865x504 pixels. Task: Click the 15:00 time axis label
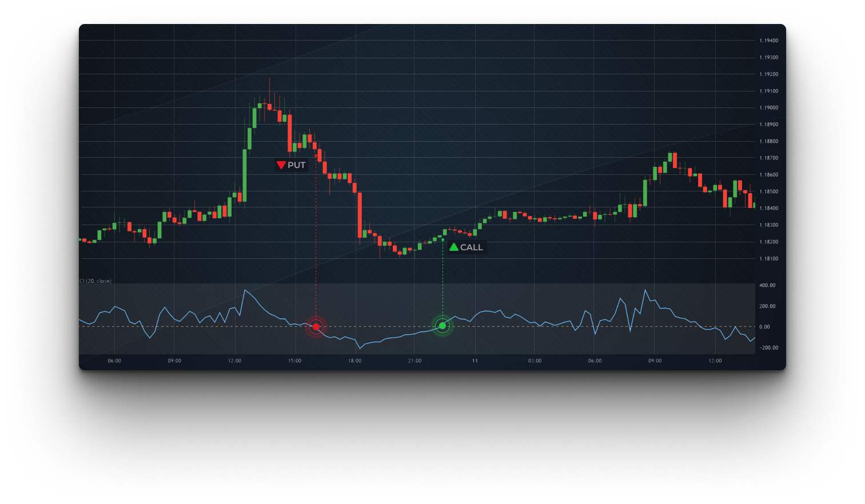294,361
